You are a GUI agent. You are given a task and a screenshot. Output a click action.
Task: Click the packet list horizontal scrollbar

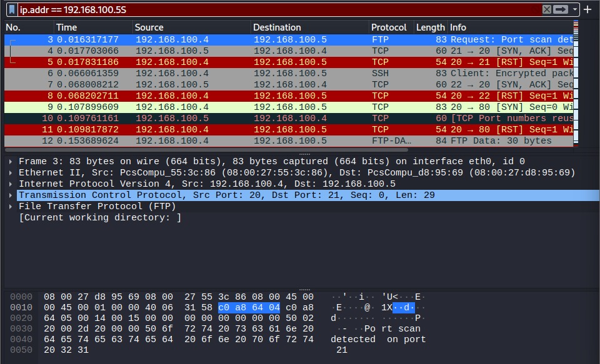pyautogui.click(x=207, y=149)
